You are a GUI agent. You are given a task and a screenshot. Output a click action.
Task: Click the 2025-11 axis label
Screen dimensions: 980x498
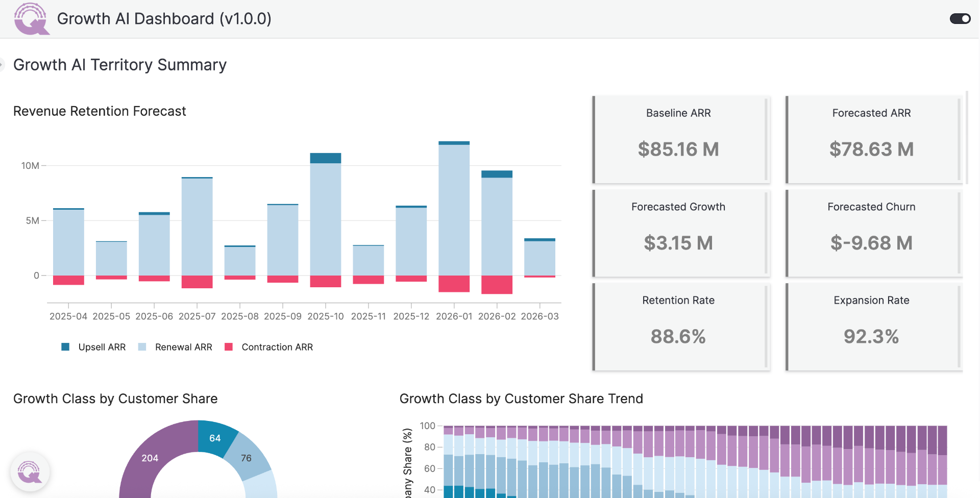[x=369, y=316]
